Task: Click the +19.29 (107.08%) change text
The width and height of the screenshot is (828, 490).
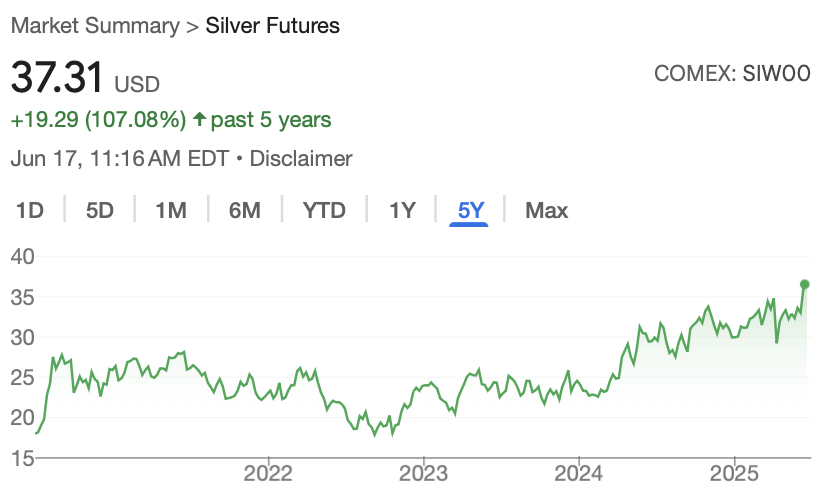Action: pos(98,120)
